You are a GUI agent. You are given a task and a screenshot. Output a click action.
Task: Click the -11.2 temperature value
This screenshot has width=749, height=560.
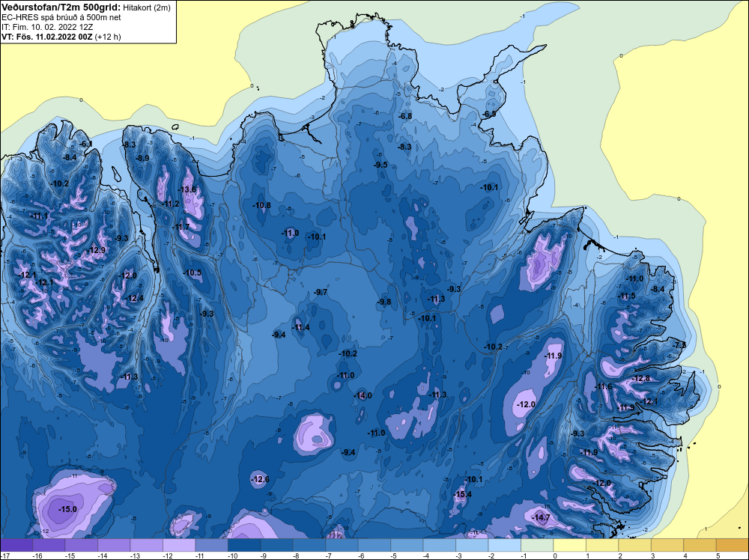pos(171,204)
